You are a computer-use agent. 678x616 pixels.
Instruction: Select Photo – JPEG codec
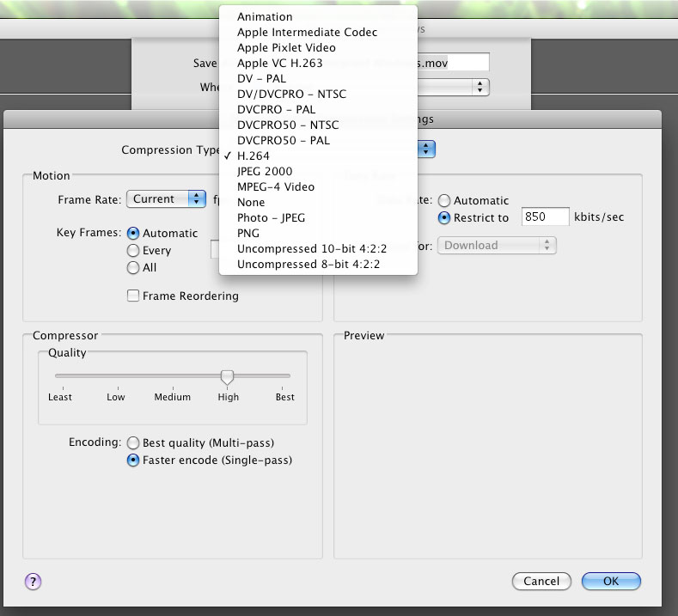[318, 218]
